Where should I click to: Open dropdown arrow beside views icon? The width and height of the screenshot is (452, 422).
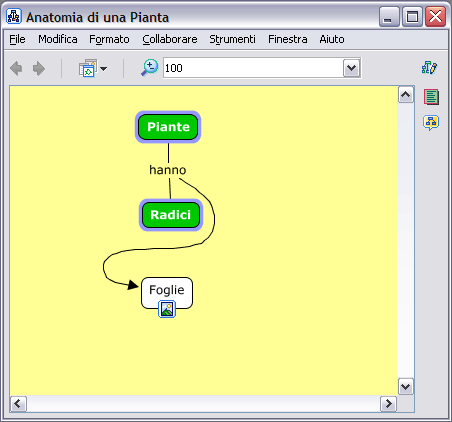coord(104,69)
